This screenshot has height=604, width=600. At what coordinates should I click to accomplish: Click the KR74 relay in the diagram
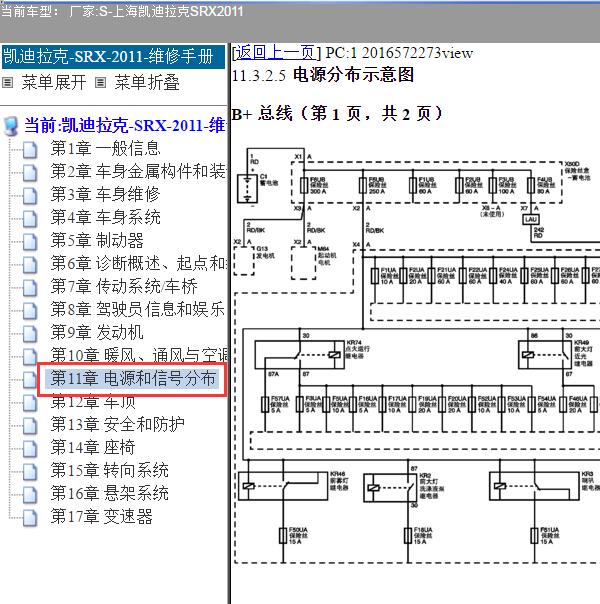click(300, 355)
